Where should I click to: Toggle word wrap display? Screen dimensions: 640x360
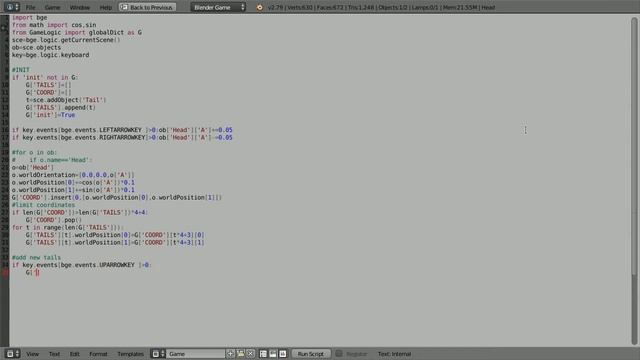(x=273, y=354)
